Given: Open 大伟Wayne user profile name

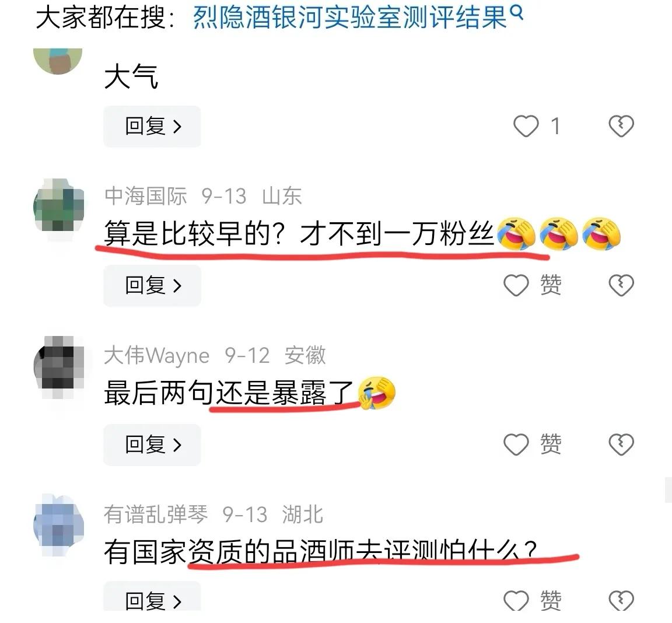Looking at the screenshot, I should click(x=156, y=356).
